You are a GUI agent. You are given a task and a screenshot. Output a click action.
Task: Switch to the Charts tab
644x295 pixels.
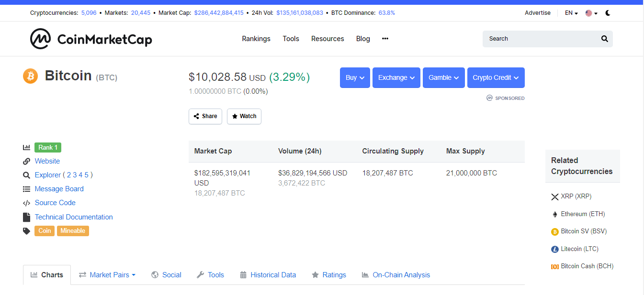click(x=47, y=275)
